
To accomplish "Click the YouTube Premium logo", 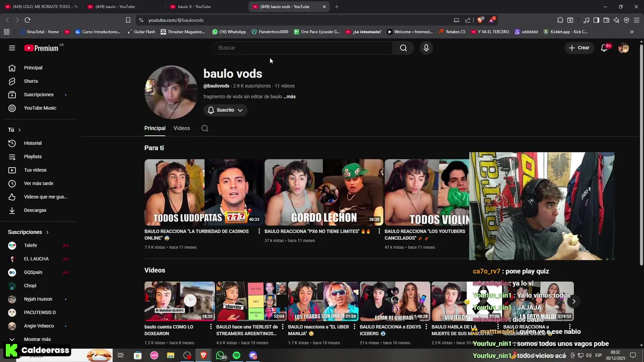I will pyautogui.click(x=41, y=48).
